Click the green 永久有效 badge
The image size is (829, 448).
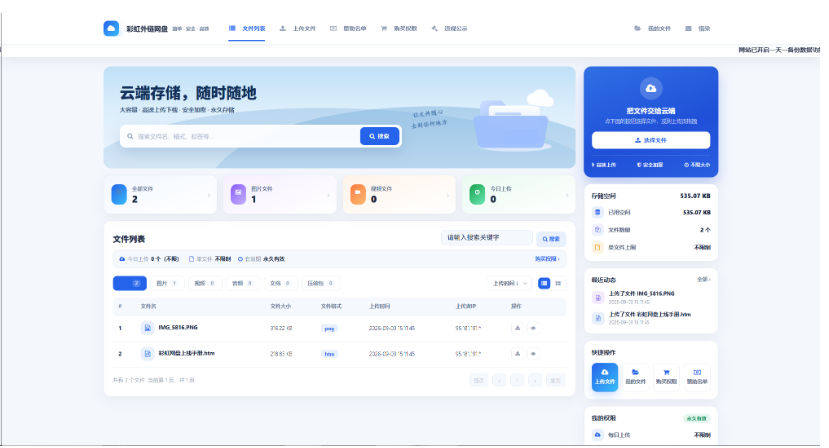click(696, 418)
